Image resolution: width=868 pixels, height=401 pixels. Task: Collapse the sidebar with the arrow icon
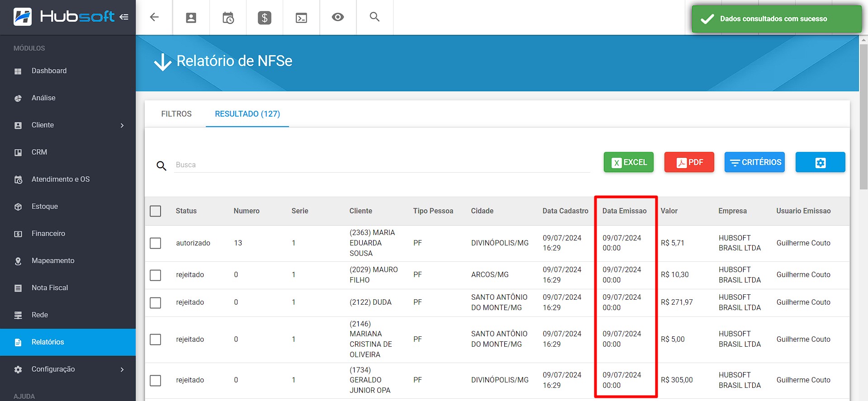click(124, 17)
